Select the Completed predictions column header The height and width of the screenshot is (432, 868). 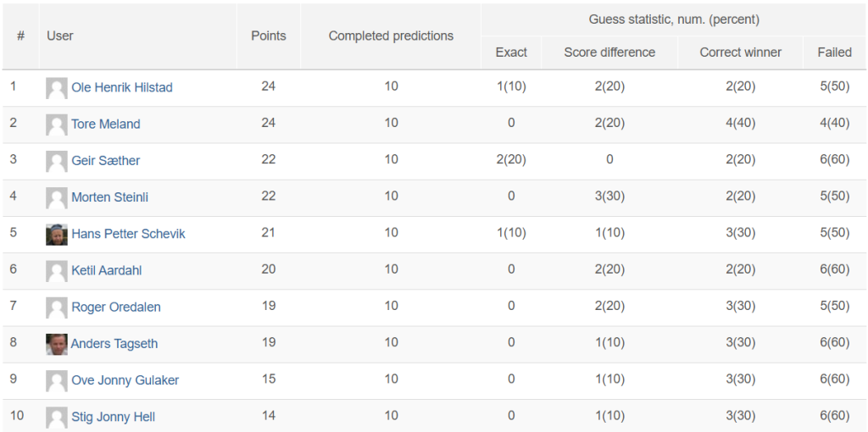pyautogui.click(x=391, y=36)
